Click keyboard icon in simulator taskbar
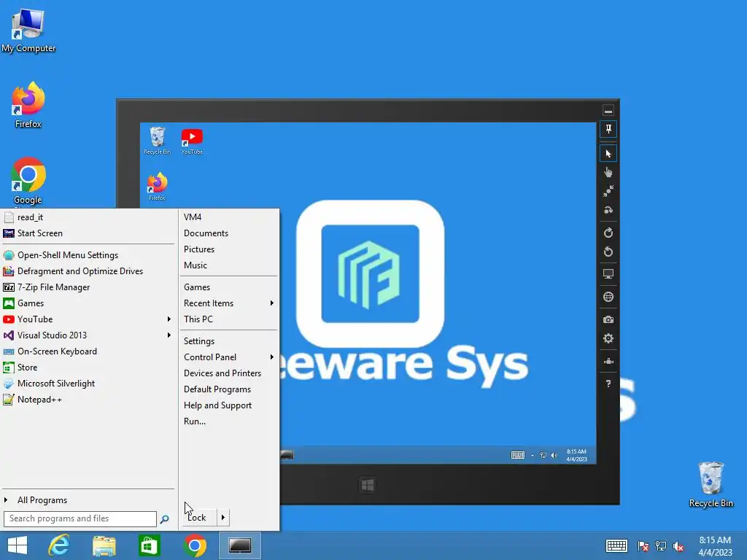The image size is (747, 560). [517, 455]
